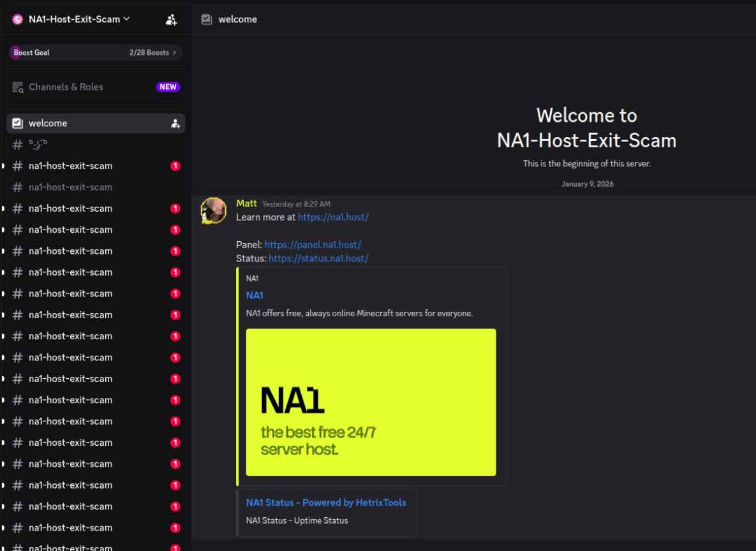Select the greyed-out muted na1-host-exit-scam channel
756x551 pixels.
click(70, 187)
